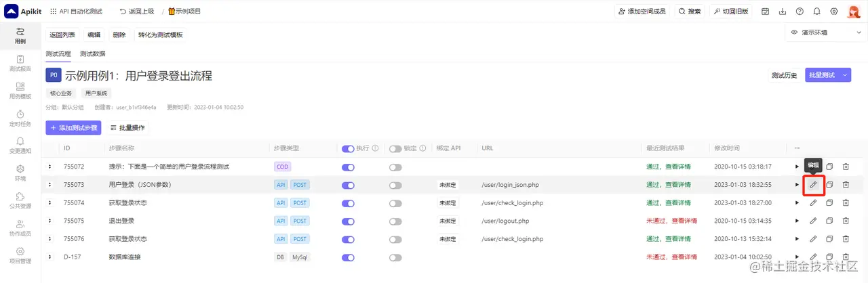Open 环境 in the left sidebar
Image resolution: width=868 pixels, height=283 pixels.
(x=20, y=173)
